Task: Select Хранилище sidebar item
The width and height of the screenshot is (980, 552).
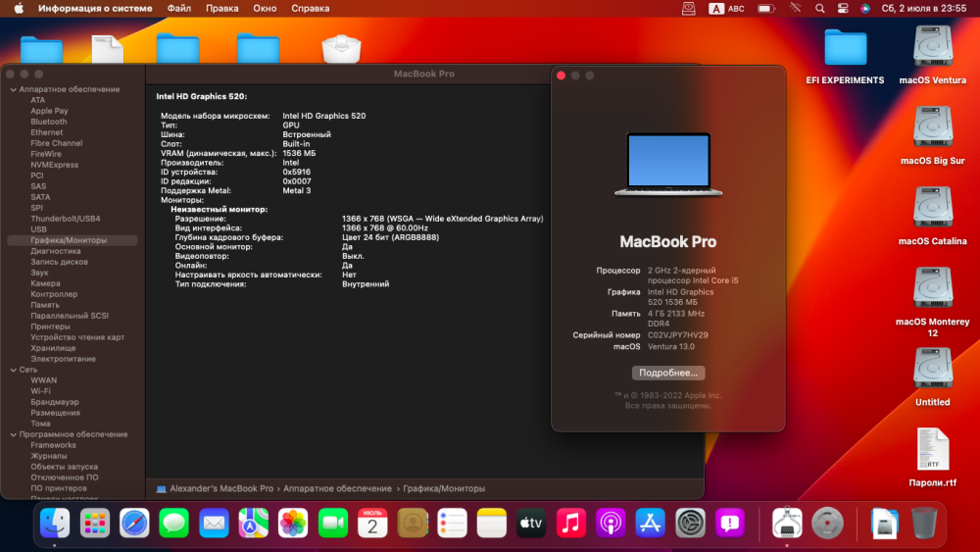Action: [53, 348]
